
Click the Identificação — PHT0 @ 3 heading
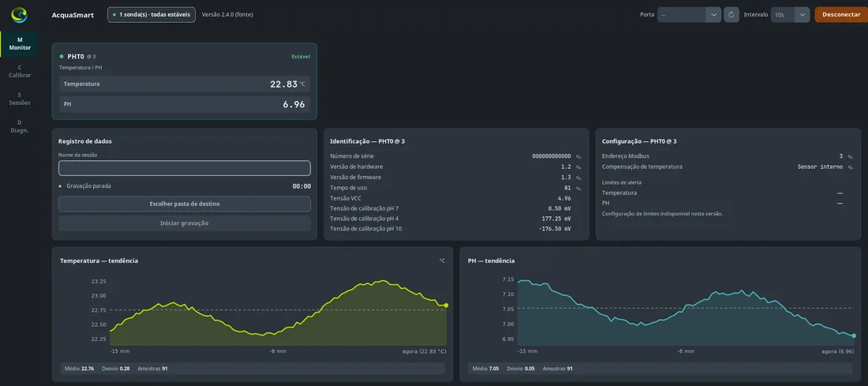[x=367, y=141]
